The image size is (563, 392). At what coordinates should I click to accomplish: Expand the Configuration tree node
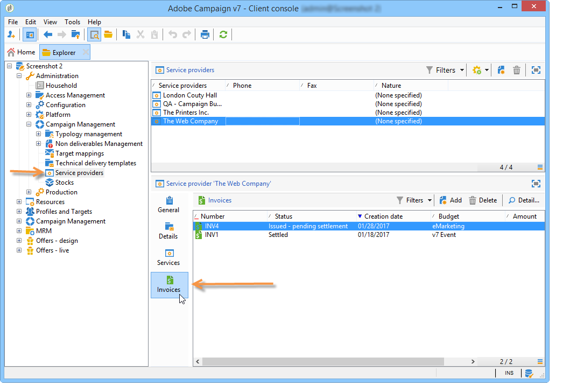pos(29,105)
